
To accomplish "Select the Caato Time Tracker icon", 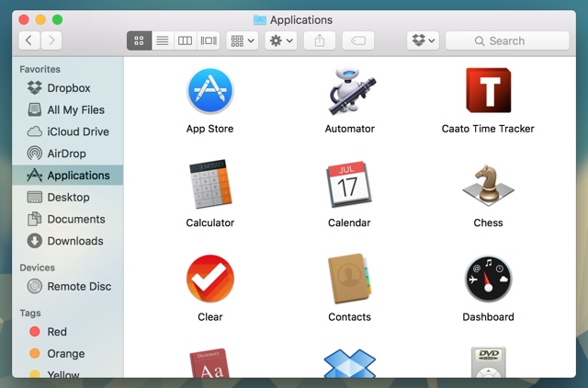I will [488, 90].
